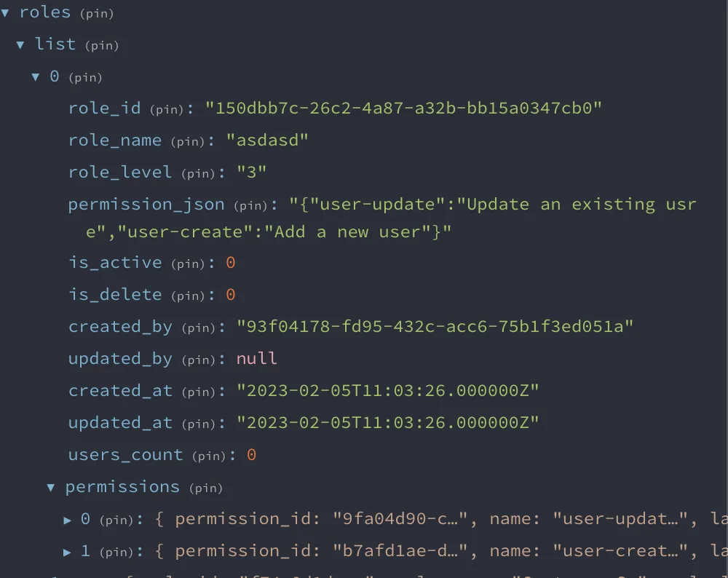Pin the is_active property

click(189, 264)
